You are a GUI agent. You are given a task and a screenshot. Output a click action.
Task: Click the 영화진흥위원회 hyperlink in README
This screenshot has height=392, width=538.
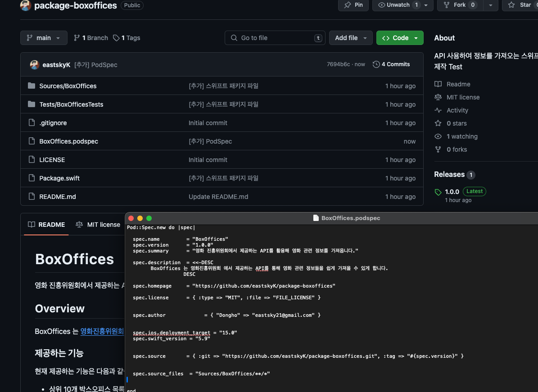click(102, 331)
